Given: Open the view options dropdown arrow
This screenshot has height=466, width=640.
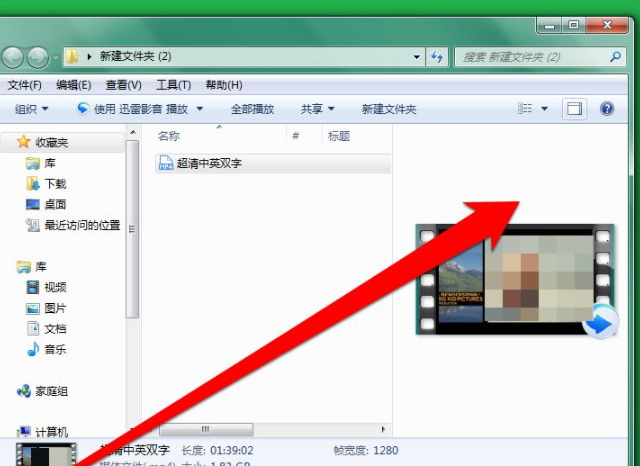Looking at the screenshot, I should [544, 109].
